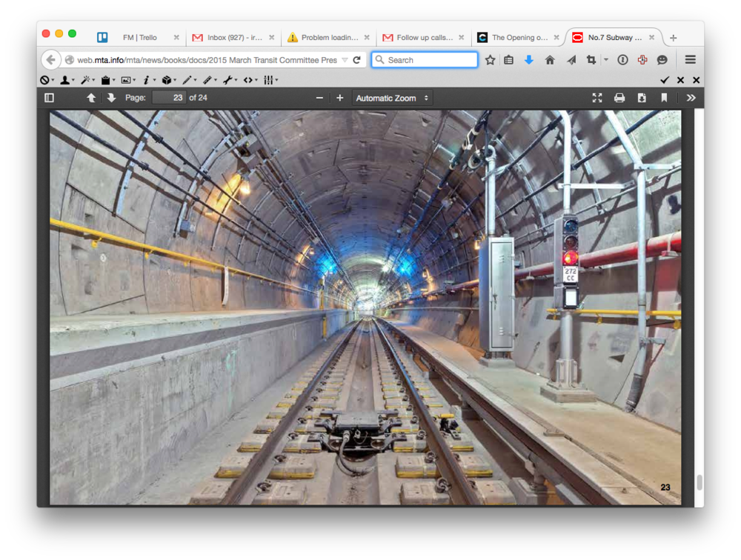This screenshot has height=560, width=741.
Task: Open the PDF print dialog
Action: coord(619,97)
